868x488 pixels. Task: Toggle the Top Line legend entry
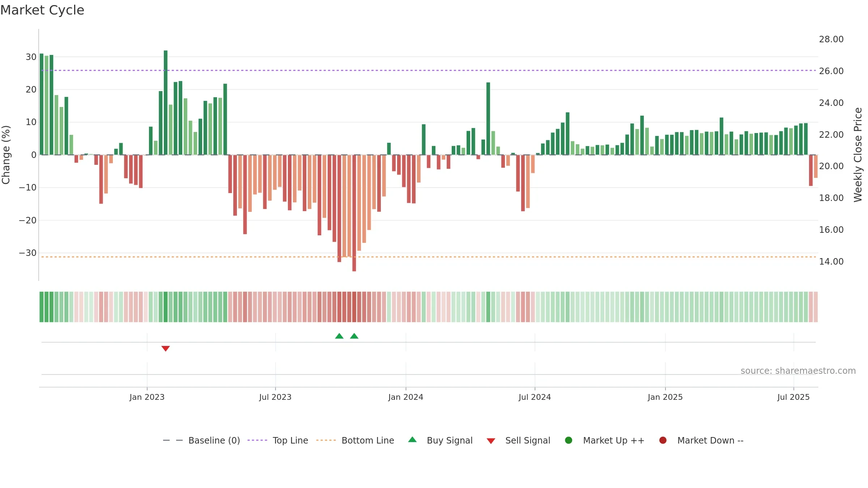click(278, 440)
